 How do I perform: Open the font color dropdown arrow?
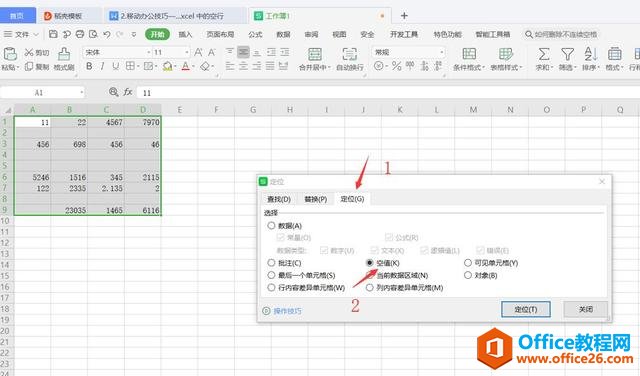pos(193,66)
